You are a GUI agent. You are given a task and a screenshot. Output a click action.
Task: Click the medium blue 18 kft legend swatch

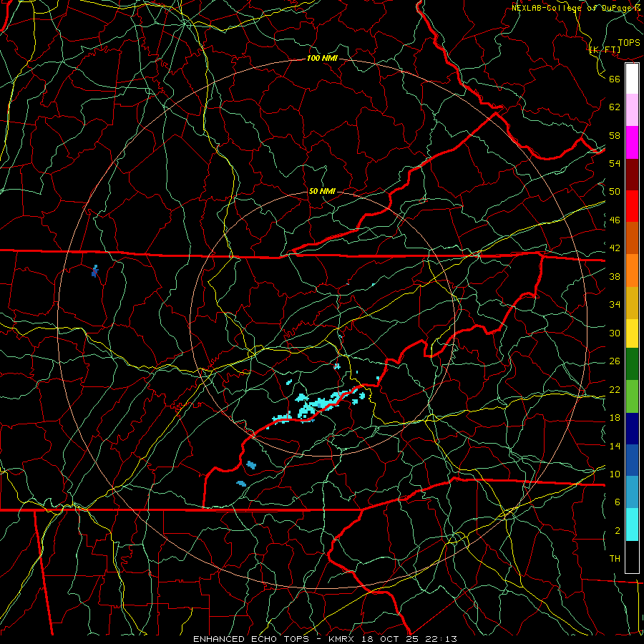pos(632,460)
